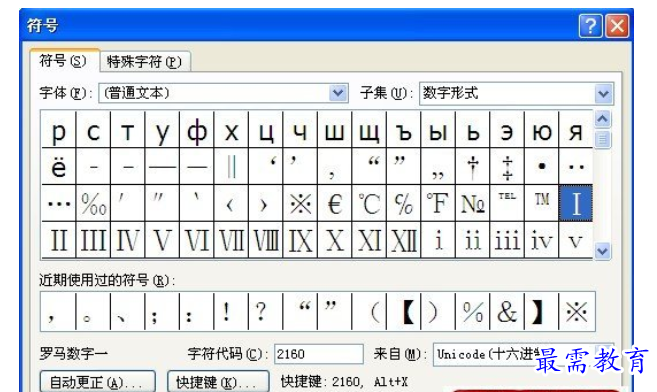Select the Cyrillic letter ё symbol
Screen dimensions: 657x392
(x=59, y=167)
